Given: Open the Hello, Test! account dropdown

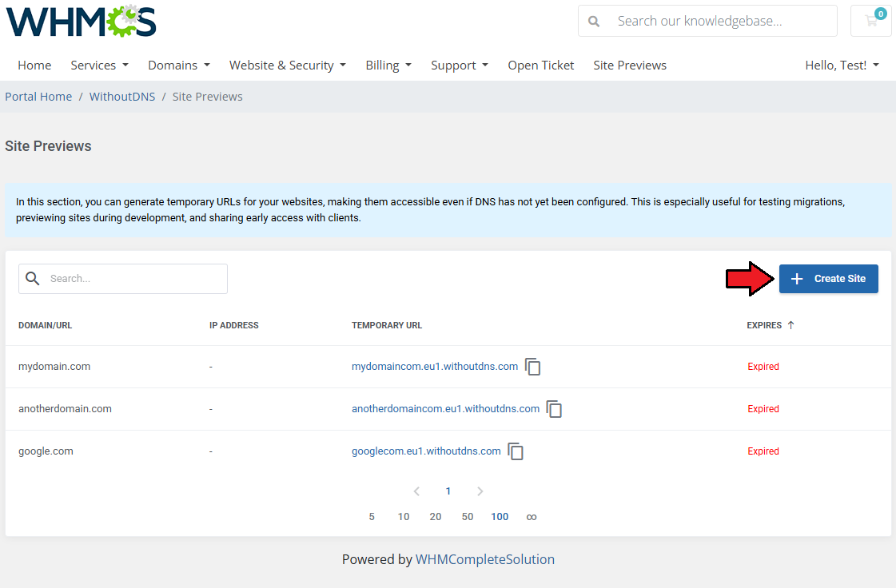Looking at the screenshot, I should click(x=842, y=66).
